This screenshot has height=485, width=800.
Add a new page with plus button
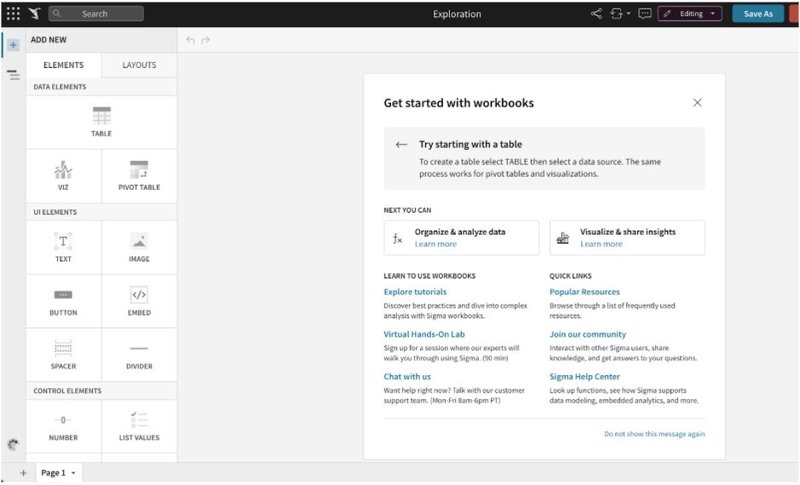pos(23,473)
